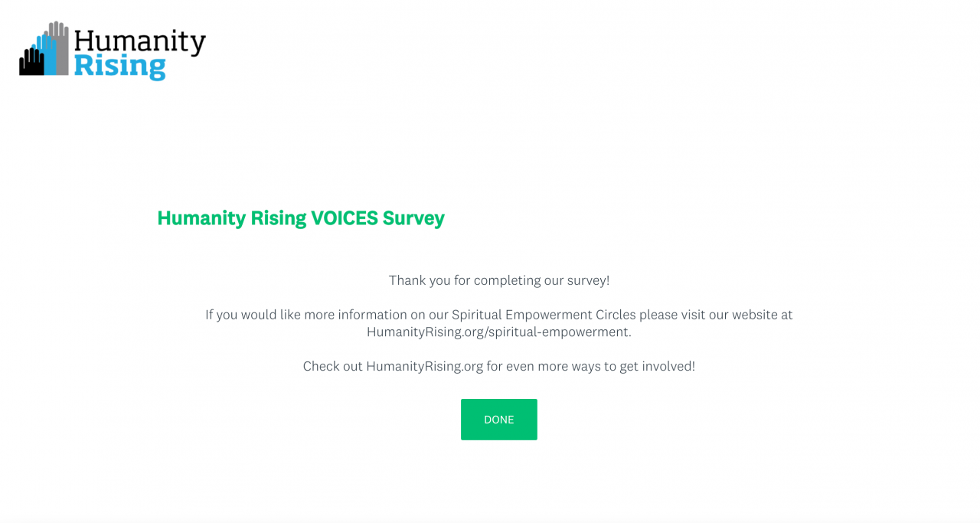980x523 pixels.
Task: Click the word VOICES in the title
Action: (x=345, y=218)
